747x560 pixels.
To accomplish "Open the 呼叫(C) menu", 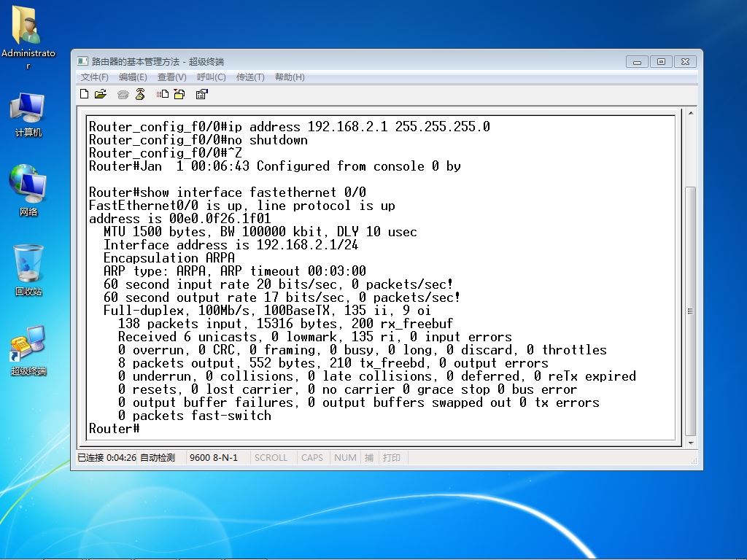I will tap(211, 77).
